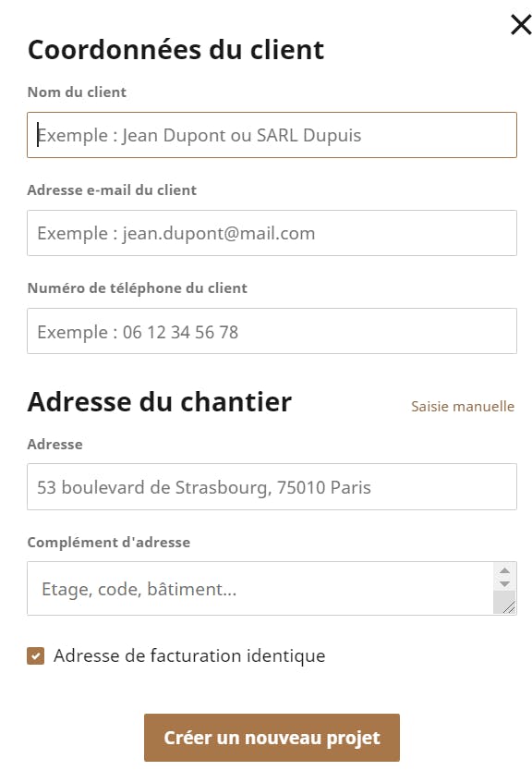Click the Adresse label above address field

[54, 444]
